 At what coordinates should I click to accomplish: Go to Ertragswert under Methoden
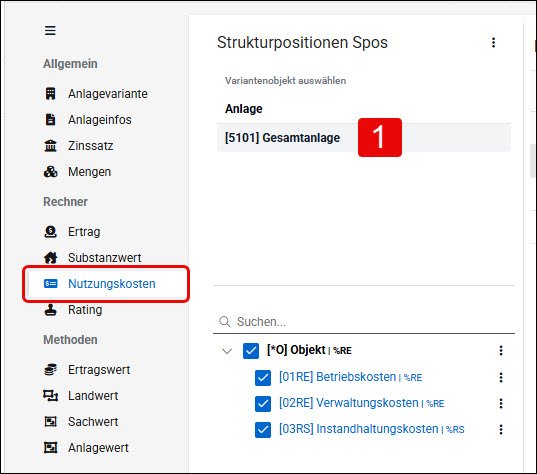(99, 370)
